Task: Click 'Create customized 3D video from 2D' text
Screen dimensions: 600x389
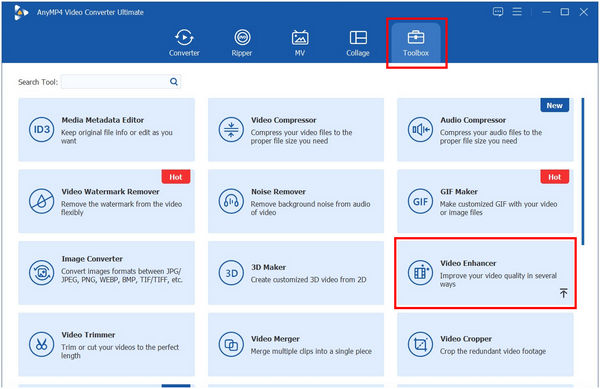Action: tap(308, 280)
